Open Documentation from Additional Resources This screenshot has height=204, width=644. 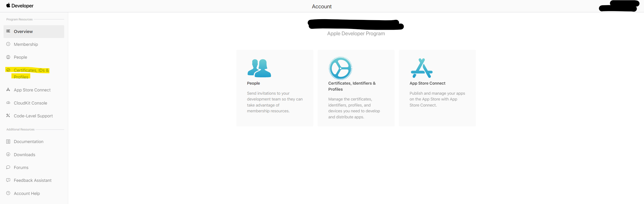(x=29, y=142)
